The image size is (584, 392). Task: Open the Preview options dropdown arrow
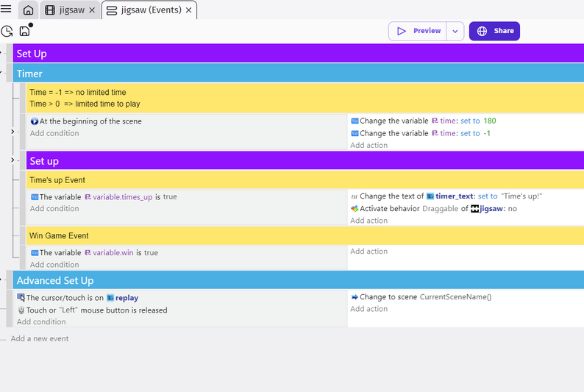point(455,32)
